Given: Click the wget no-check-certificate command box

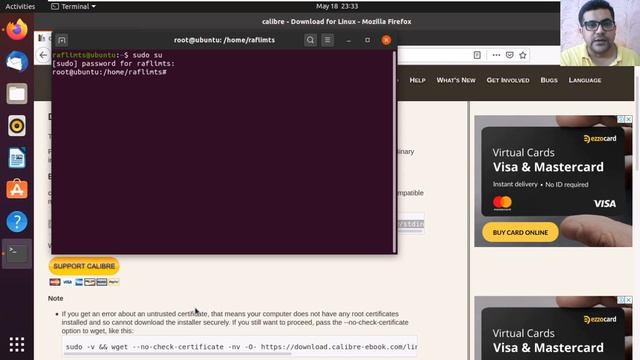Looking at the screenshot, I should pyautogui.click(x=240, y=347).
